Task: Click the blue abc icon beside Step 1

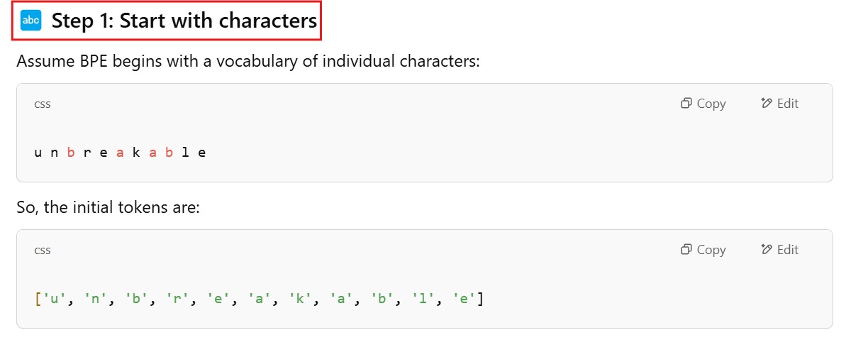Action: tap(31, 21)
